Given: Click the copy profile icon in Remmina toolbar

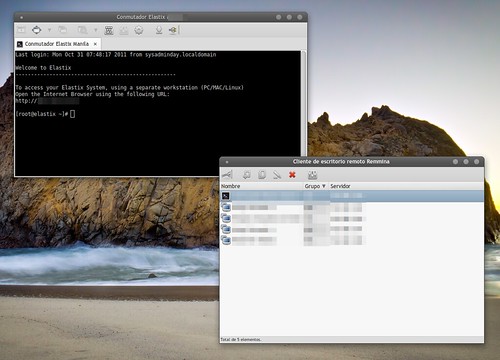Looking at the screenshot, I should pyautogui.click(x=262, y=175).
